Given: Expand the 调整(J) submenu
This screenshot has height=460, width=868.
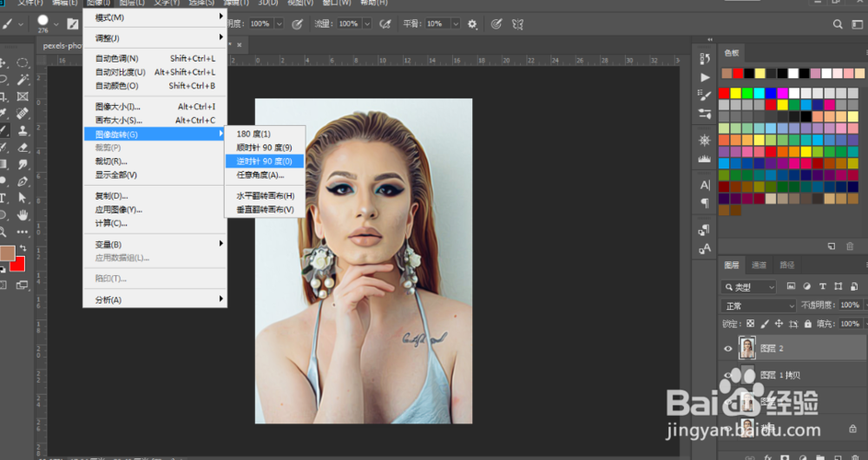Looking at the screenshot, I should tap(155, 38).
